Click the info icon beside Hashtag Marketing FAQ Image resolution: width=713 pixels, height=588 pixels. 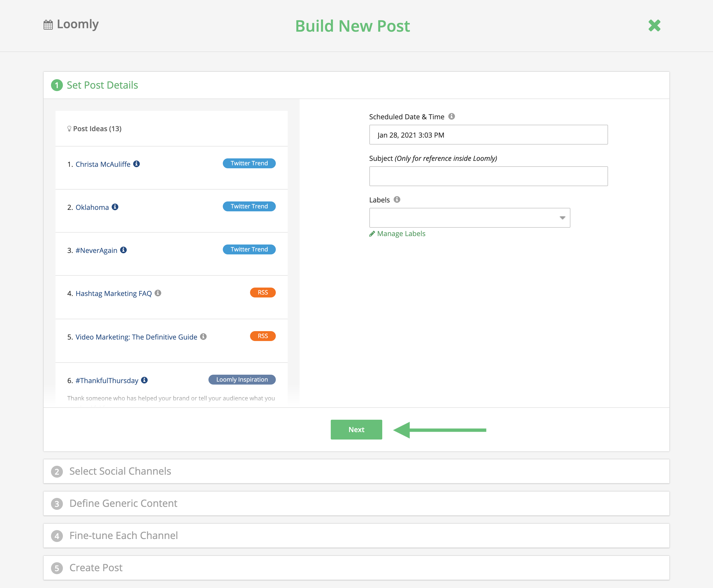pos(158,293)
